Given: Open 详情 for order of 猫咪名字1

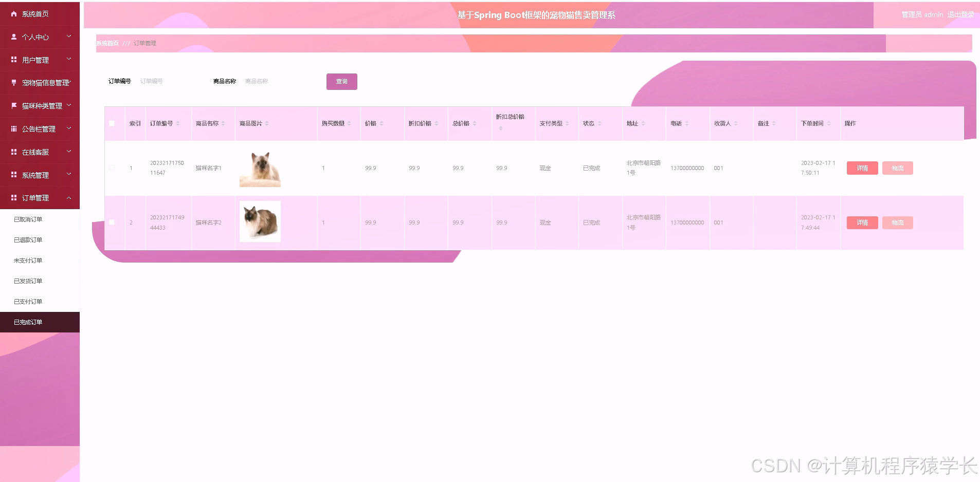Looking at the screenshot, I should (x=862, y=168).
